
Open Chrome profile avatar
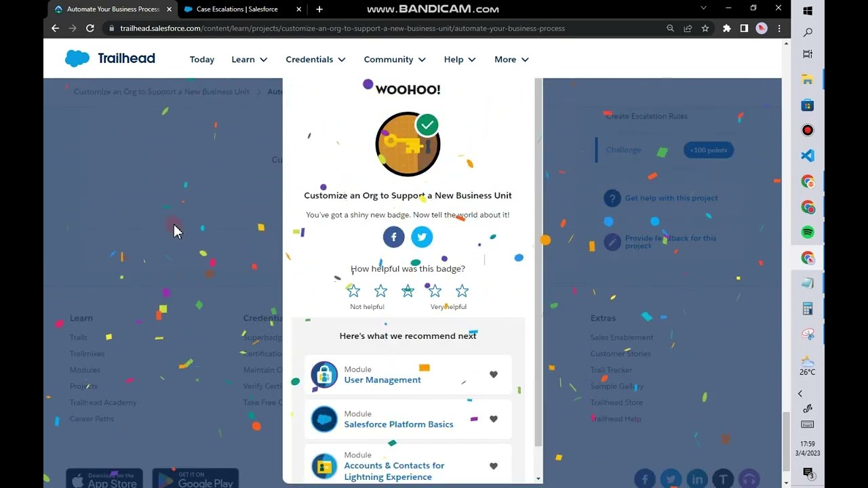click(762, 28)
